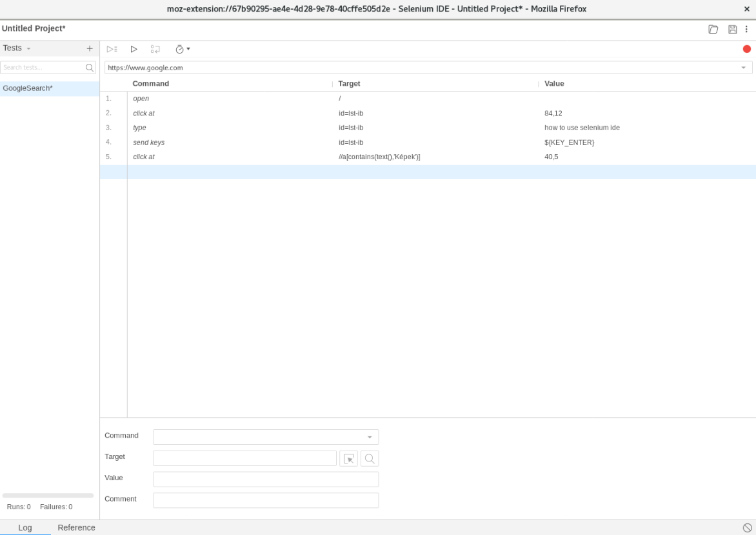The width and height of the screenshot is (756, 535).
Task: Click value 'how to use selenium ide'
Action: pyautogui.click(x=582, y=128)
